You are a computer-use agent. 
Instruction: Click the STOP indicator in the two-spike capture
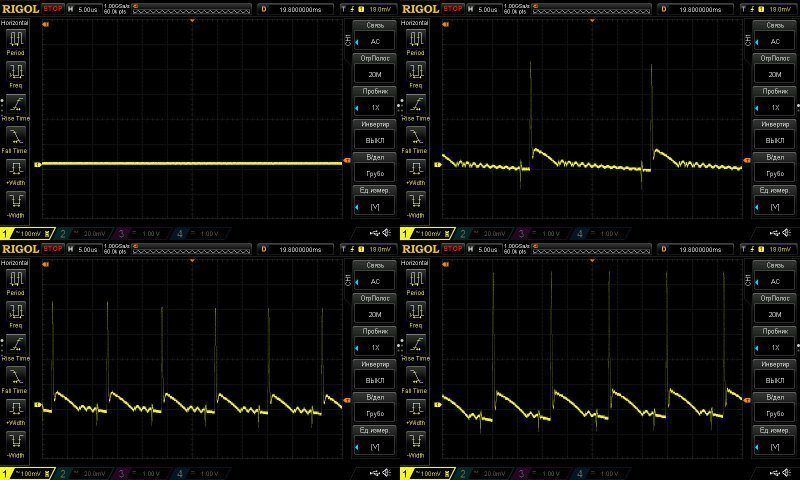(x=453, y=9)
